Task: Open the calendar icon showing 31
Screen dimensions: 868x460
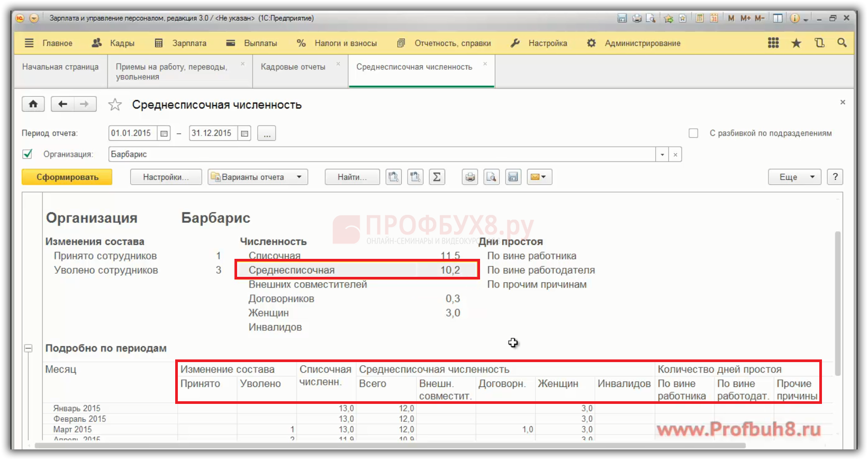Action: (x=713, y=18)
